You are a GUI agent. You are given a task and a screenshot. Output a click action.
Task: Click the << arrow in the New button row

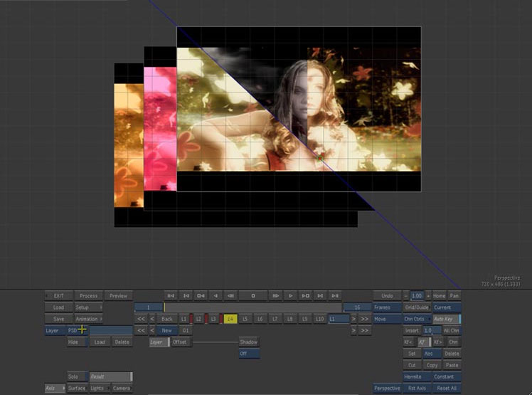(x=141, y=330)
